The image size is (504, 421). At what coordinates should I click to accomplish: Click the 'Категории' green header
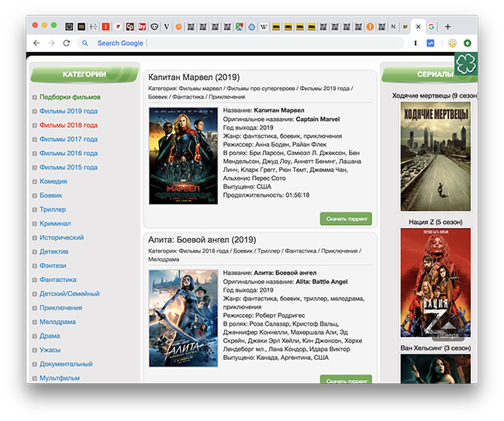(85, 74)
